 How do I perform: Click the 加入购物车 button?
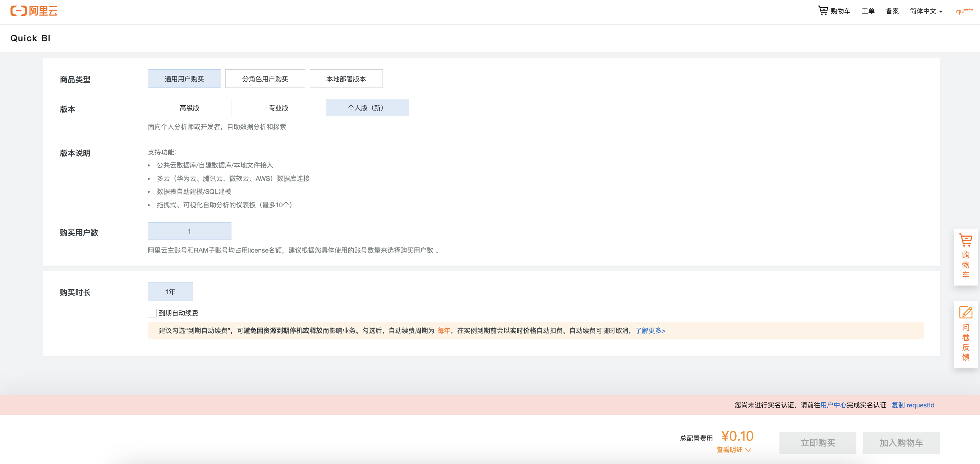pos(901,442)
